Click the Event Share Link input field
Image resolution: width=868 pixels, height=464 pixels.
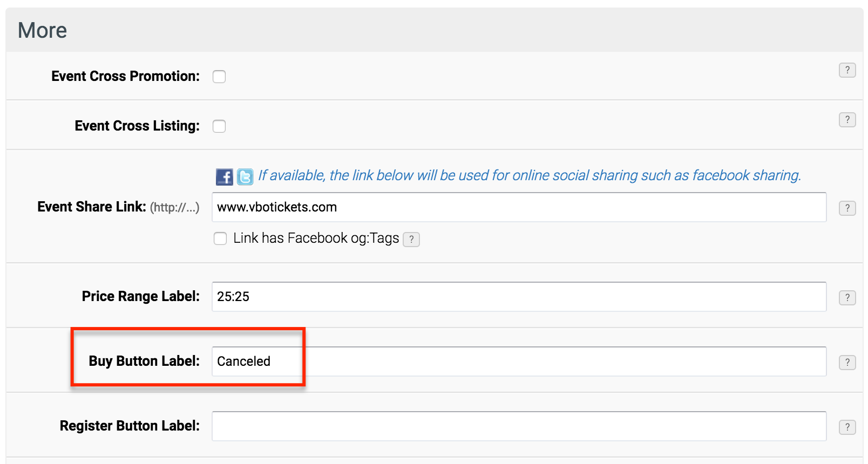pyautogui.click(x=519, y=207)
